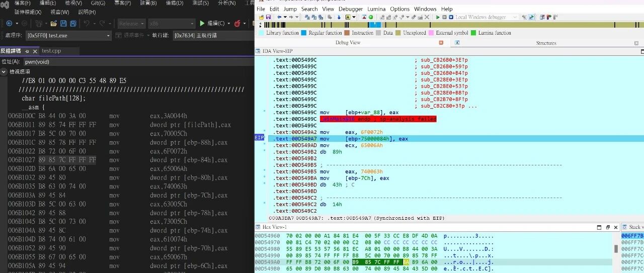
Task: Open x86 platform dropdown
Action: (x=172, y=24)
